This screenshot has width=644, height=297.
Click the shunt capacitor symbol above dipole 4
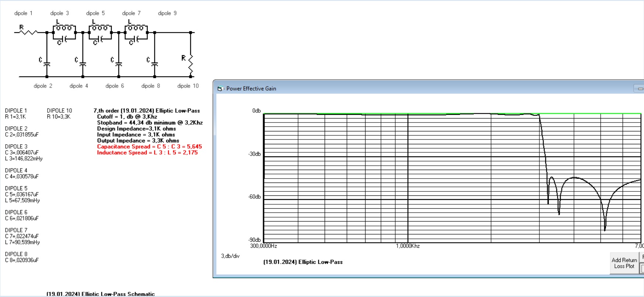pyautogui.click(x=83, y=64)
